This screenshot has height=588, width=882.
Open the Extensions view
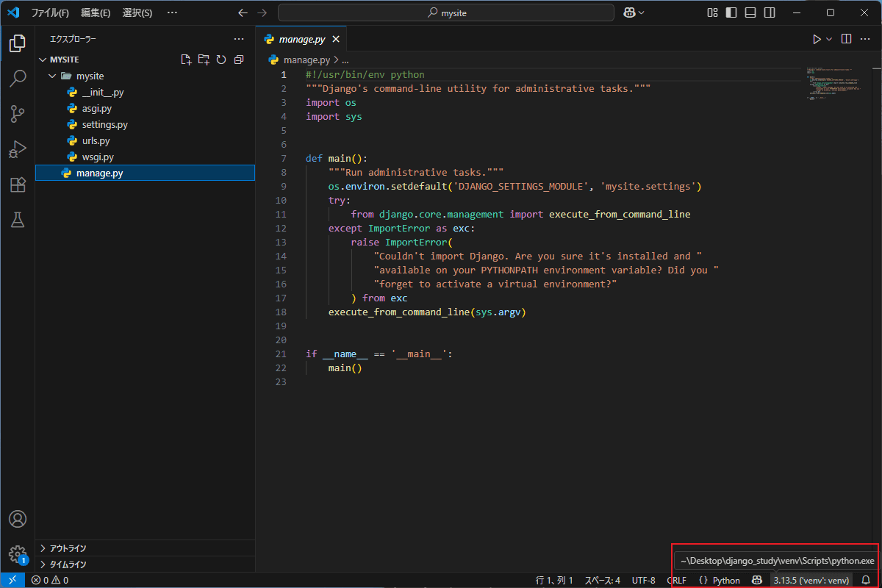[x=18, y=184]
